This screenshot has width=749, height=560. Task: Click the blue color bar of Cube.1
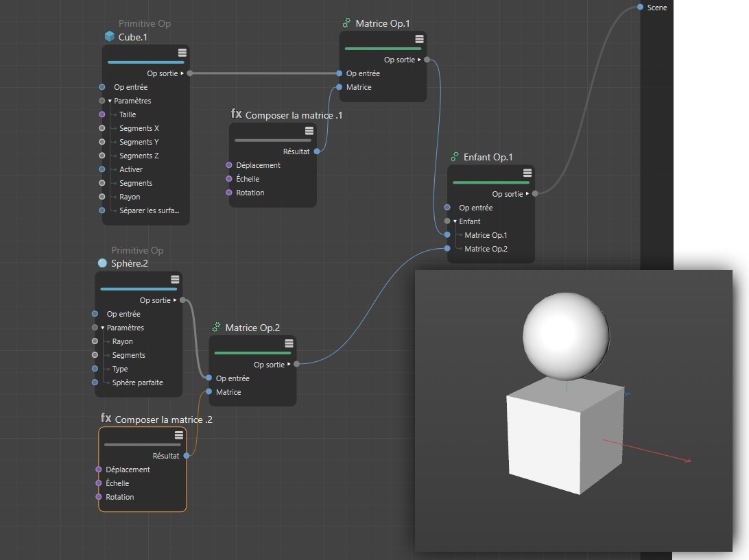pyautogui.click(x=145, y=62)
